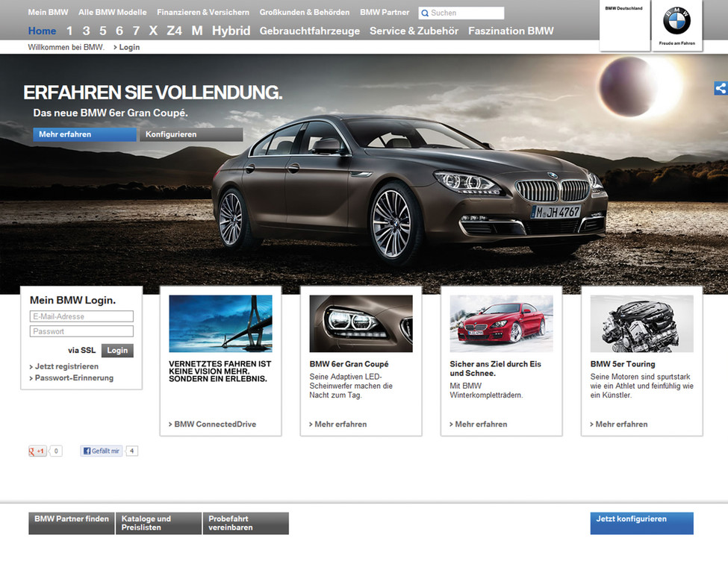Viewport: 728px width, 573px height.
Task: Focus the Passwort field
Action: point(81,331)
